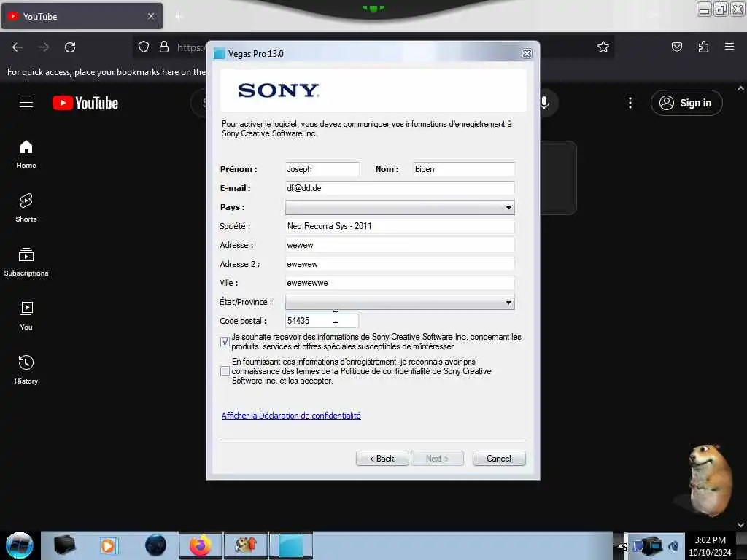The image size is (747, 560).
Task: Reload the page in Firefox
Action: click(70, 47)
